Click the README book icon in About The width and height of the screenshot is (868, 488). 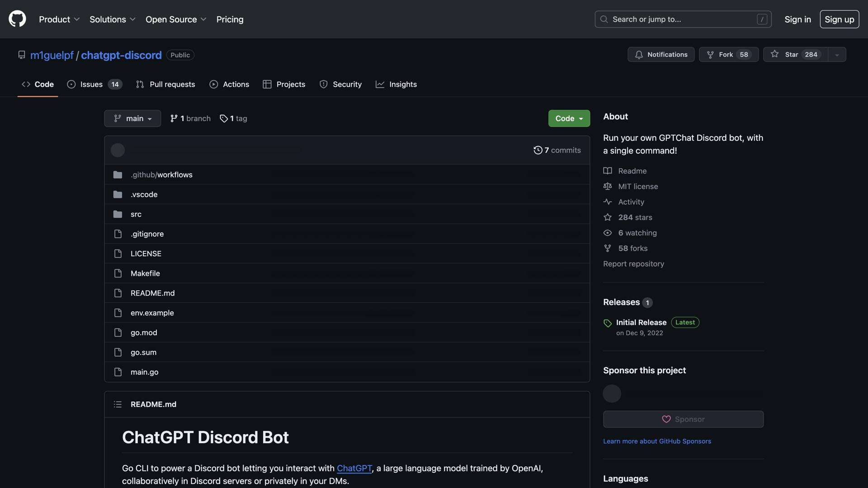click(x=607, y=171)
